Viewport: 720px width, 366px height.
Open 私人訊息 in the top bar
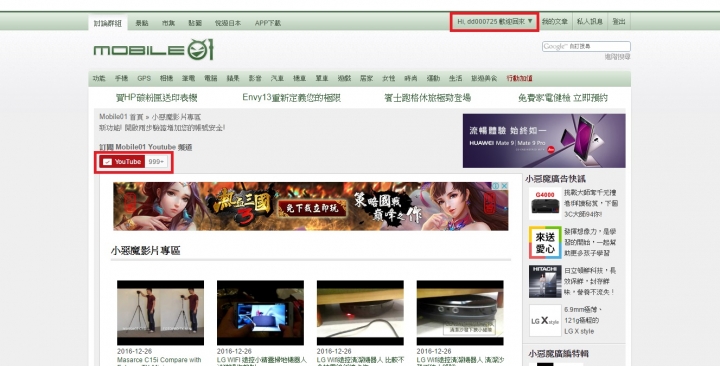pyautogui.click(x=590, y=22)
